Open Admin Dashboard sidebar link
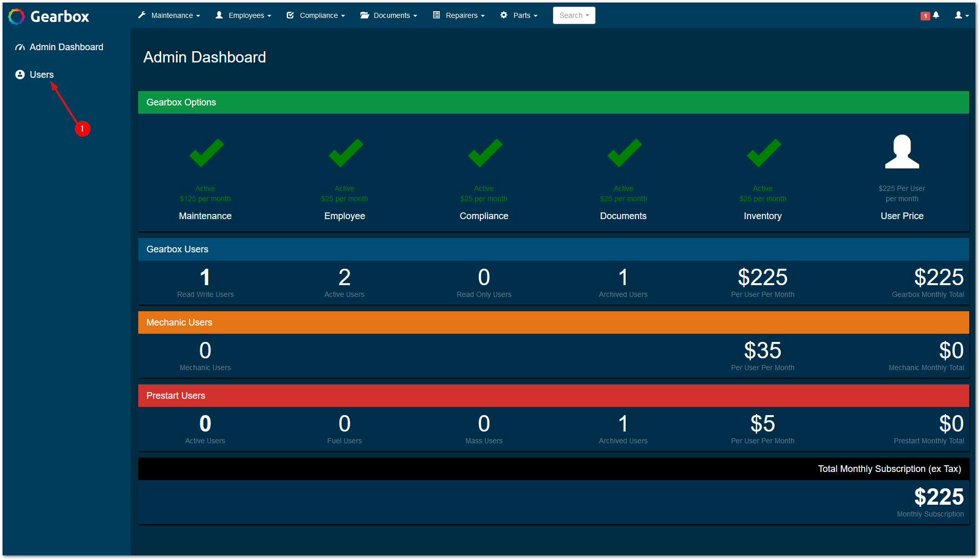 (x=66, y=47)
